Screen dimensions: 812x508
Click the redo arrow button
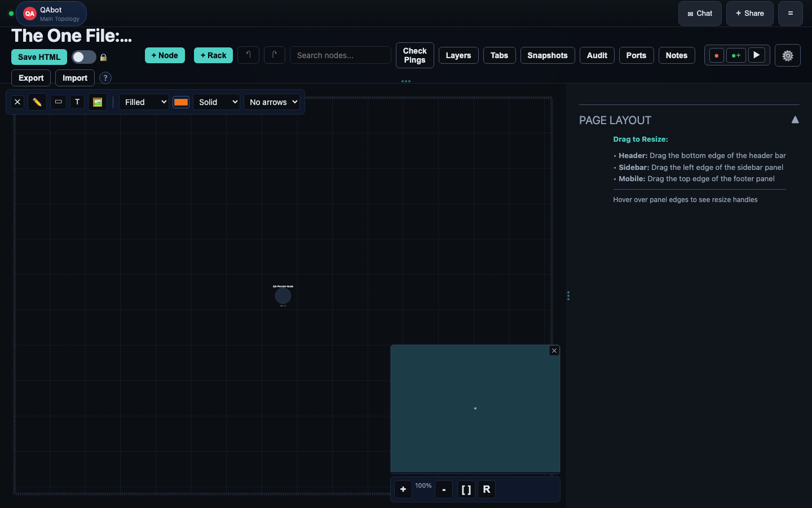click(x=275, y=55)
